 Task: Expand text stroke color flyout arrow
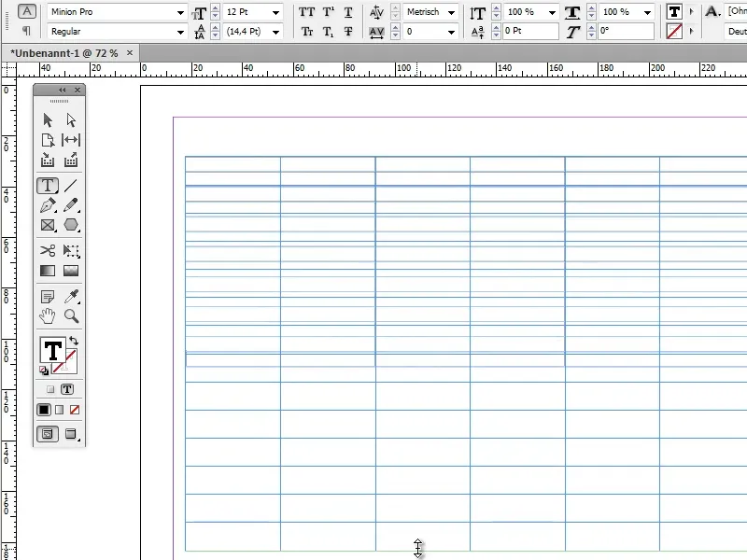coord(692,31)
